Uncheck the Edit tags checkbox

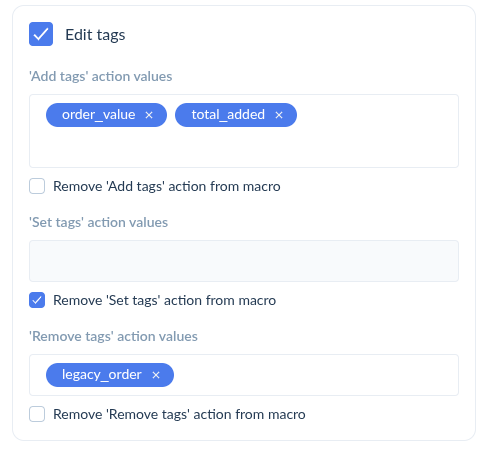point(41,34)
